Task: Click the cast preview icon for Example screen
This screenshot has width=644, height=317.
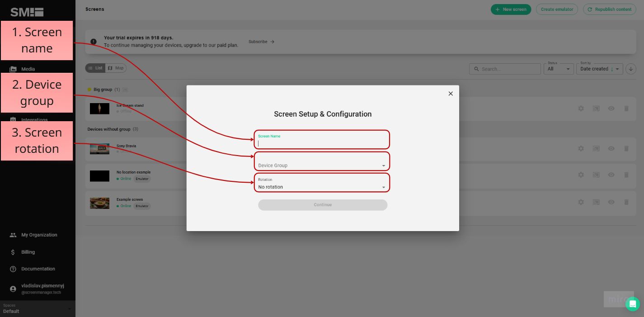Action: coord(596,202)
